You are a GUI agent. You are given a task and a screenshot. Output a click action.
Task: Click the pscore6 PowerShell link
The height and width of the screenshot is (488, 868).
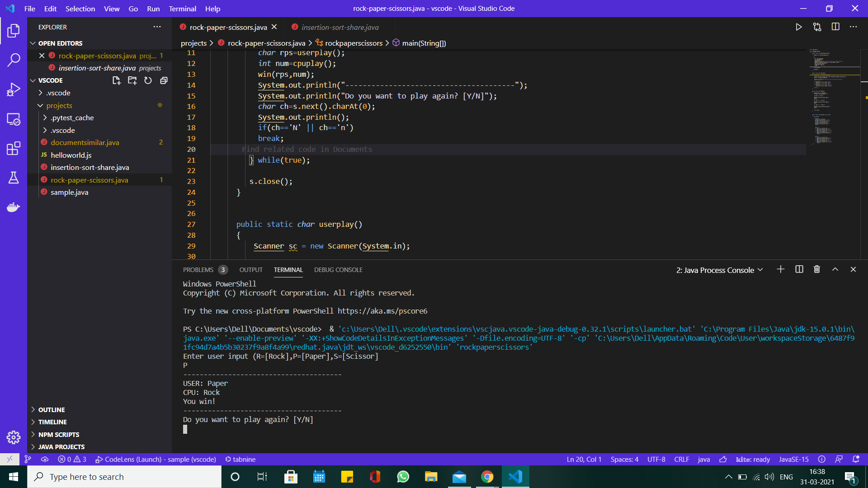coord(382,311)
